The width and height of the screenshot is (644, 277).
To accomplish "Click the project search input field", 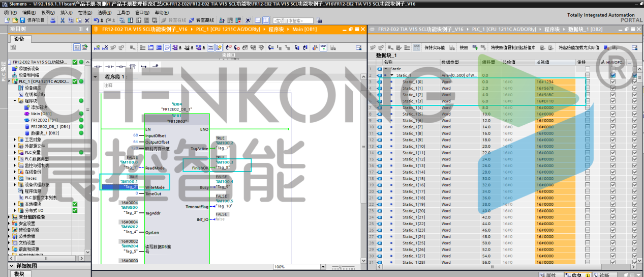I will pyautogui.click(x=292, y=21).
